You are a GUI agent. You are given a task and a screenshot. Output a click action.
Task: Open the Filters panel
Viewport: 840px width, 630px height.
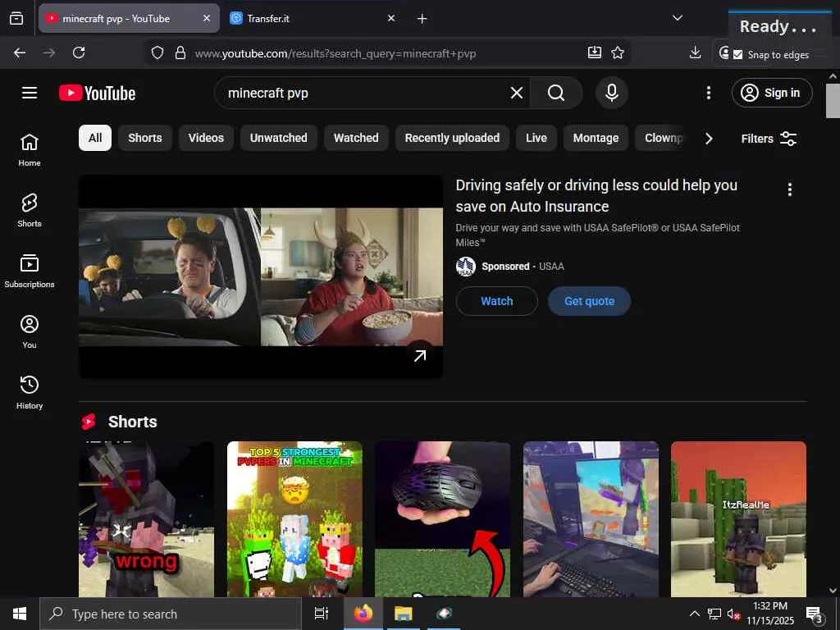click(769, 138)
